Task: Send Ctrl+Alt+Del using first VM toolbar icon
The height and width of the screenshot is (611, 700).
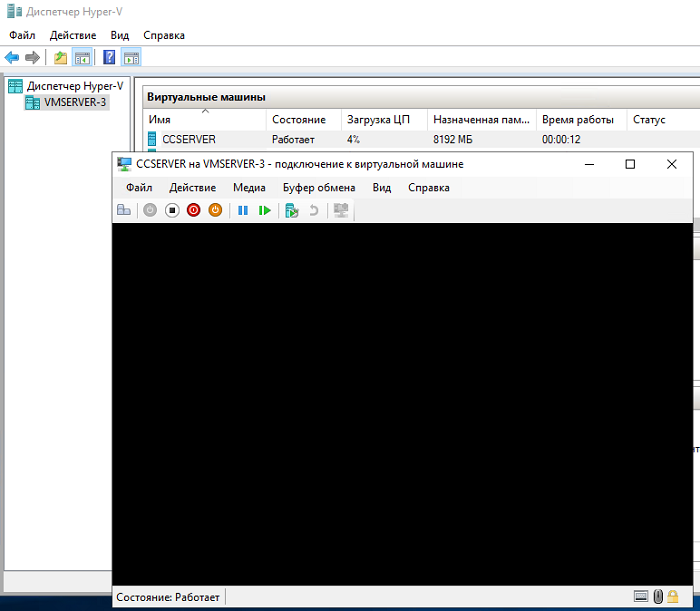Action: tap(124, 210)
